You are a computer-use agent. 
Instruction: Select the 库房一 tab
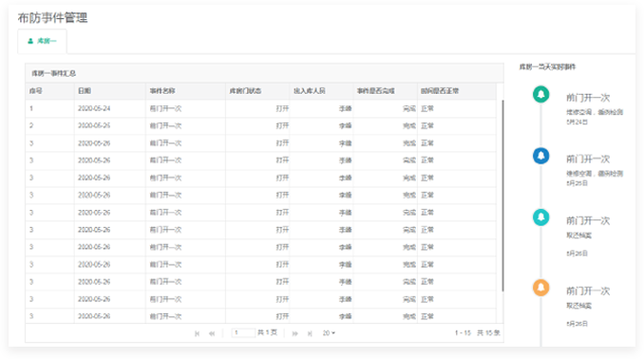[42, 41]
